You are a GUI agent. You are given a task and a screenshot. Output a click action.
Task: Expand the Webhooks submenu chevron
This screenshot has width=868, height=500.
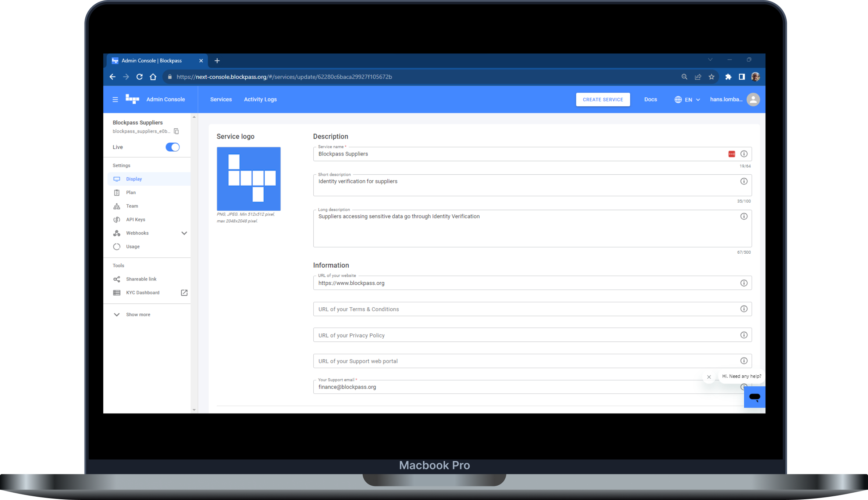184,233
